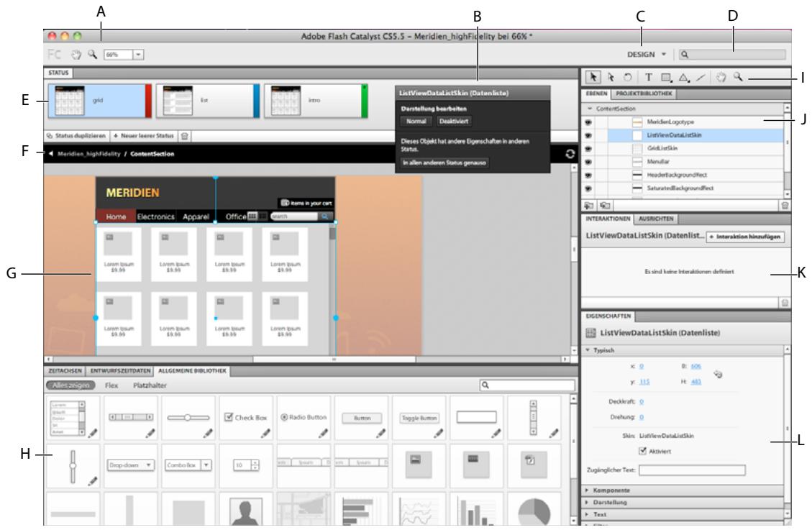The height and width of the screenshot is (530, 812).
Task: Select the Text tool
Action: (x=648, y=77)
